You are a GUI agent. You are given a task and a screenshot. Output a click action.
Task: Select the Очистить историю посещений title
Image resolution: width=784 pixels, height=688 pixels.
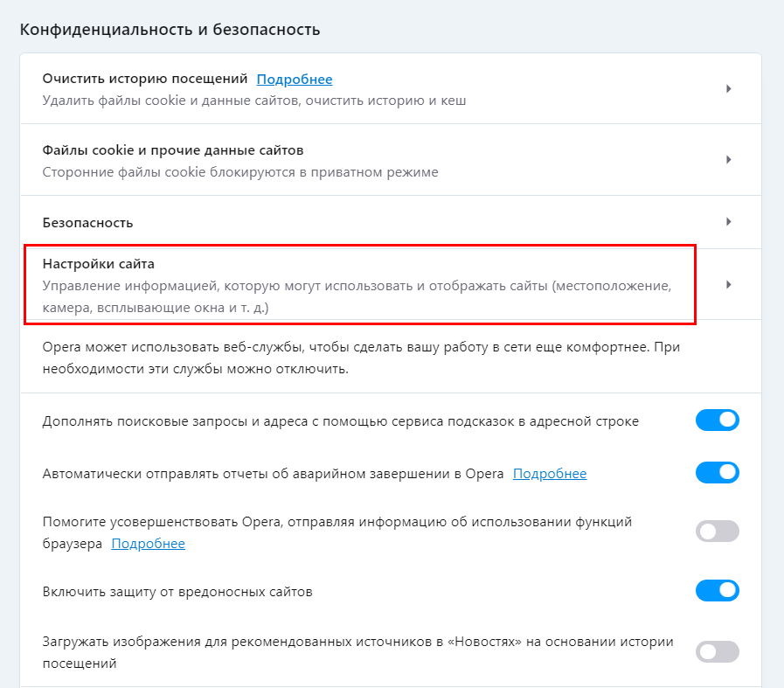(x=145, y=80)
